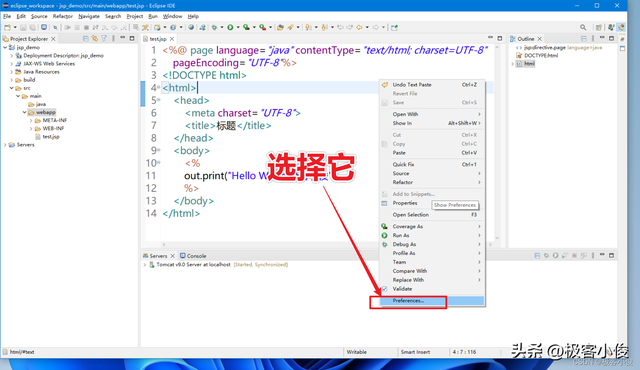640x370 pixels.
Task: Select Undo Text Paste in context menu
Action: 432,84
